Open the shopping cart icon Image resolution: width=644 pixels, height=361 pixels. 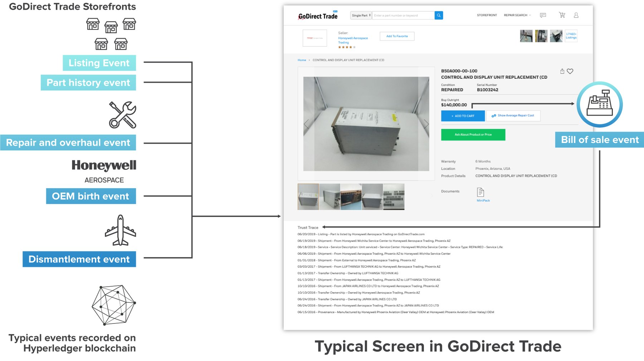[x=562, y=15]
